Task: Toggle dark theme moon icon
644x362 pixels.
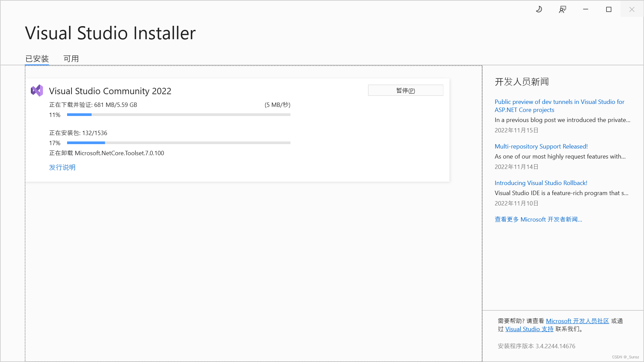Action: [x=539, y=9]
